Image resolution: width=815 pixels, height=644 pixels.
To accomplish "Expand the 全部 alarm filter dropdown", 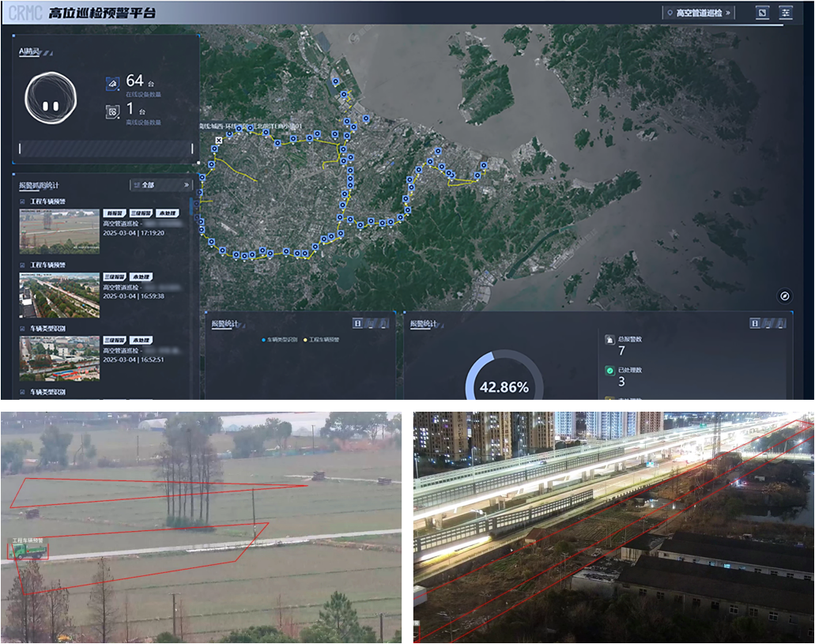I will (x=161, y=185).
